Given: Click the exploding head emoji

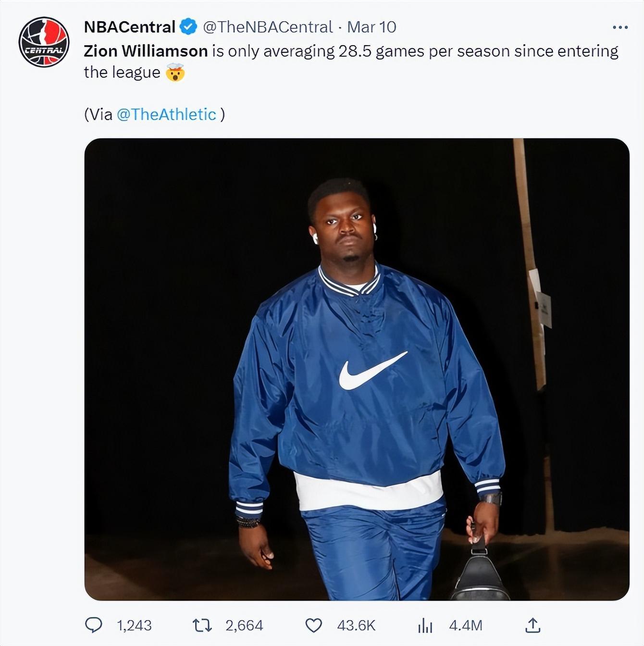Looking at the screenshot, I should 175,73.
